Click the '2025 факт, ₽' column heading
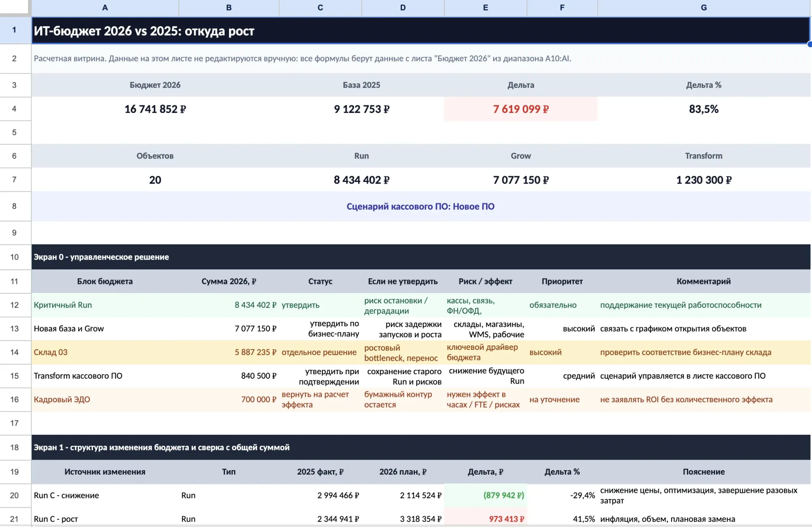 pos(320,472)
